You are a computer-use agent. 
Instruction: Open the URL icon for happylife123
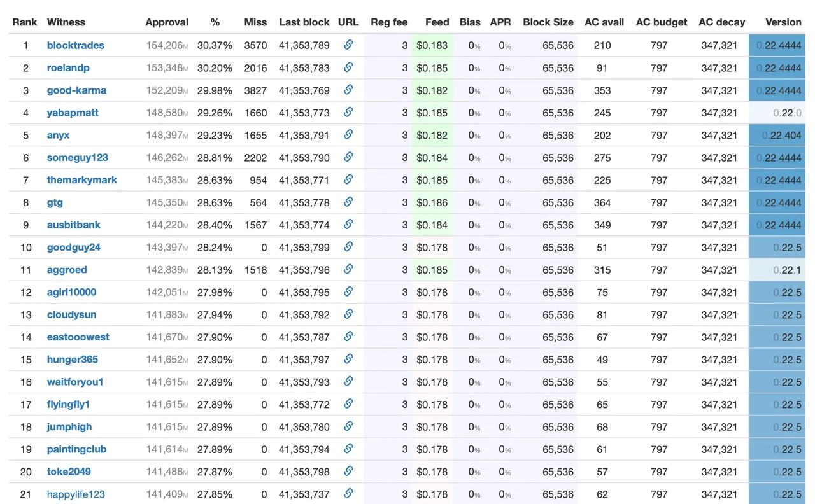point(348,493)
